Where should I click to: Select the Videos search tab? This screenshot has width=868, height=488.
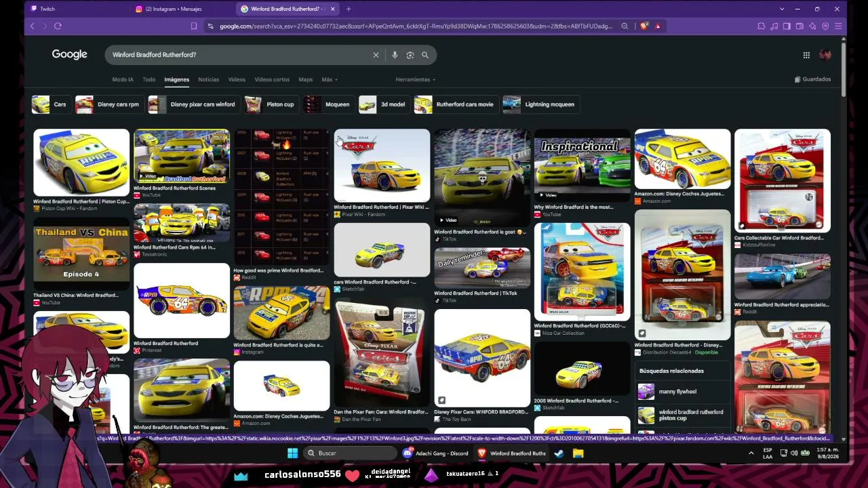click(237, 79)
